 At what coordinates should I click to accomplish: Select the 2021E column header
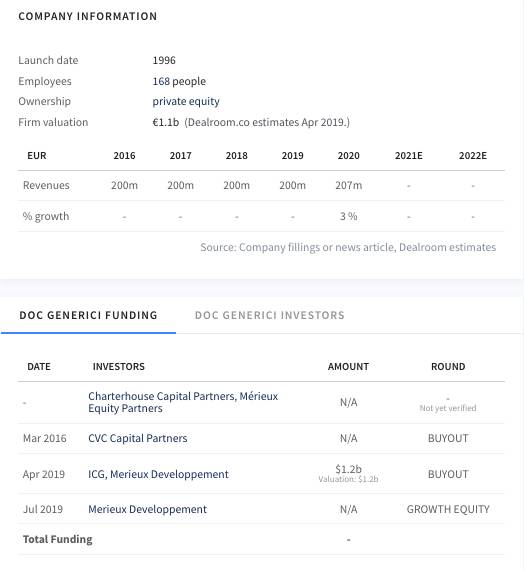[409, 155]
